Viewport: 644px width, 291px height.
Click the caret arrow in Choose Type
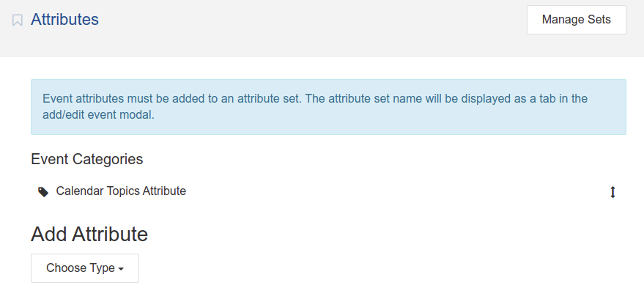(x=121, y=269)
